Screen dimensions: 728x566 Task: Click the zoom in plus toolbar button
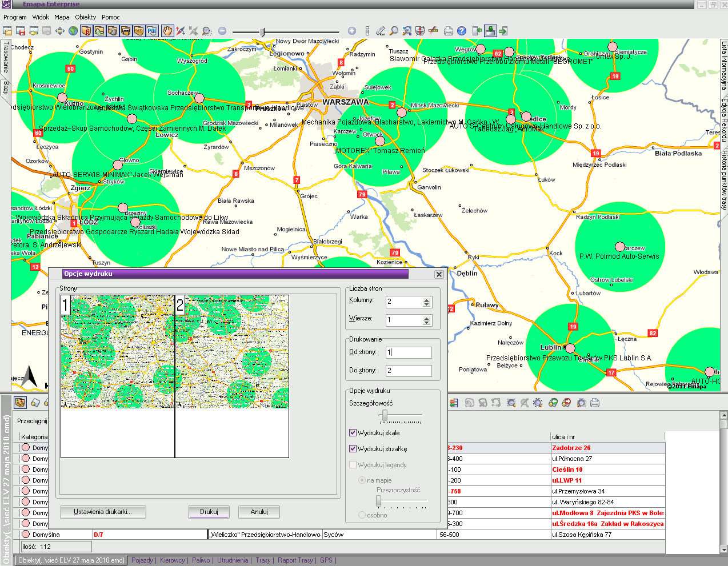point(352,31)
